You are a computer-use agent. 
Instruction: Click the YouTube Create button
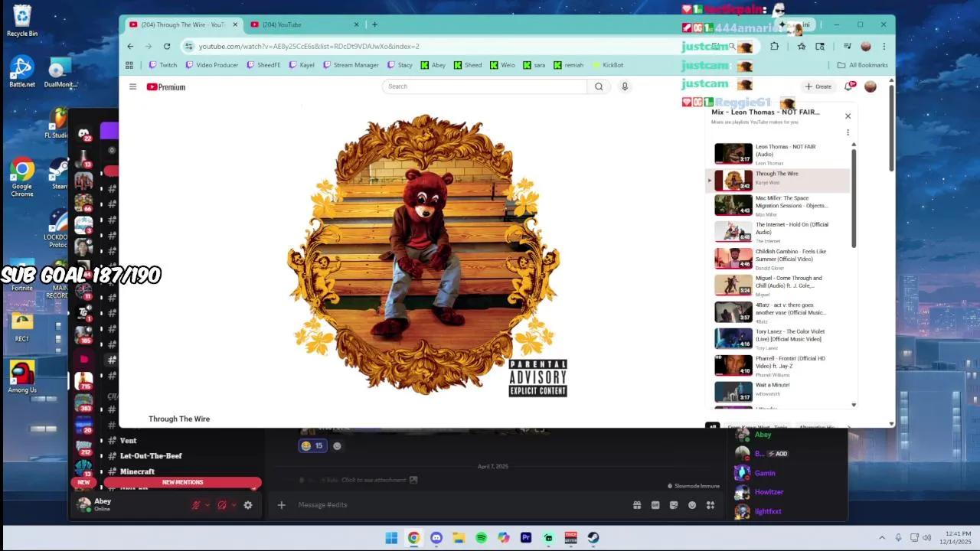(x=818, y=86)
